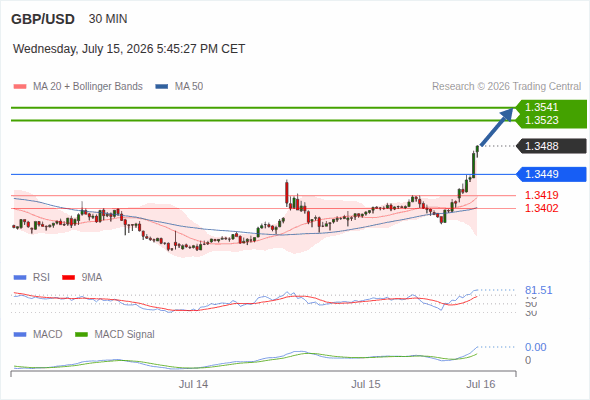Click the RSI value 81.51
This screenshot has width=590, height=400.
538,290
